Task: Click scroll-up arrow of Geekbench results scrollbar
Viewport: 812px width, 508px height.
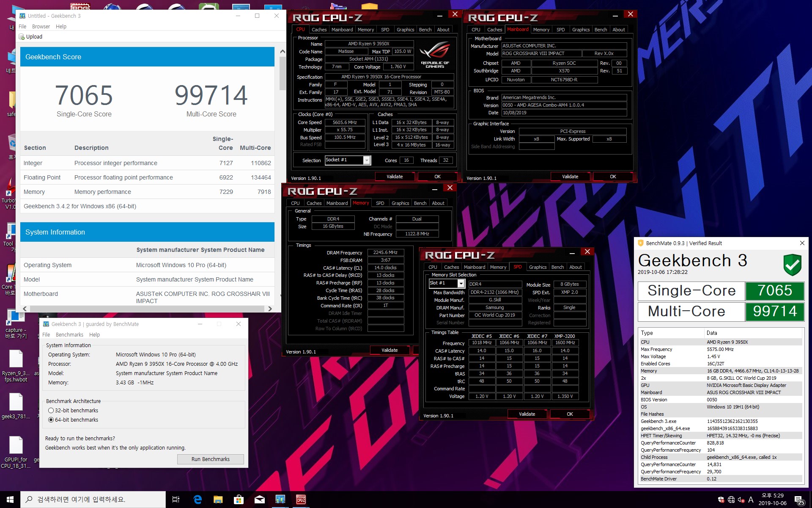Action: coord(283,52)
